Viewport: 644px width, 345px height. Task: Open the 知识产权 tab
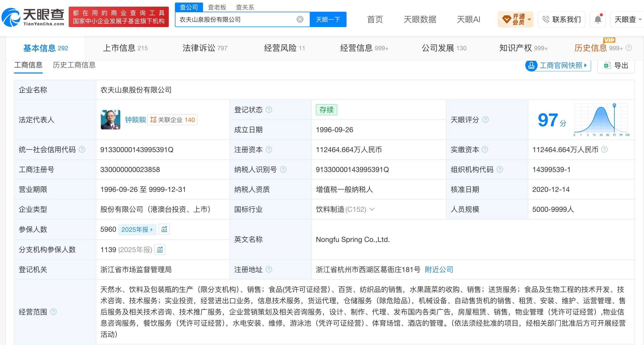pos(524,48)
